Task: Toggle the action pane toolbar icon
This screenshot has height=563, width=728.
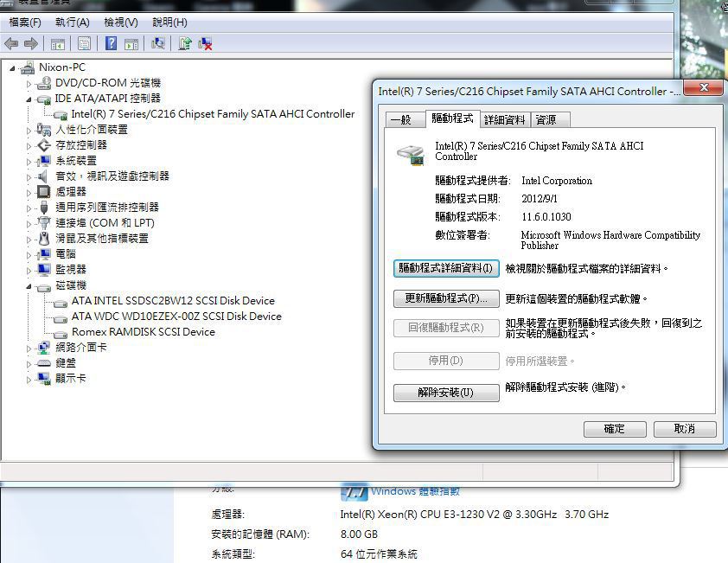Action: (x=131, y=44)
